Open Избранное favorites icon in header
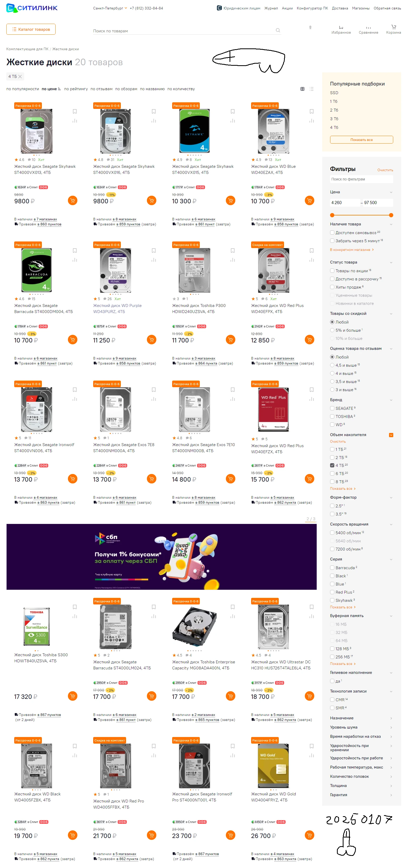408x868 pixels. 341,29
